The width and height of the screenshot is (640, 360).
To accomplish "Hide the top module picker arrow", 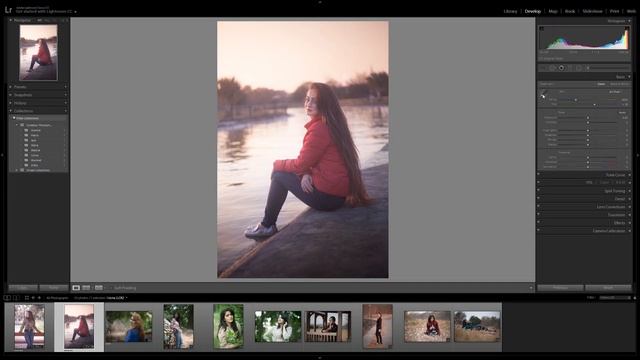I will (320, 2).
